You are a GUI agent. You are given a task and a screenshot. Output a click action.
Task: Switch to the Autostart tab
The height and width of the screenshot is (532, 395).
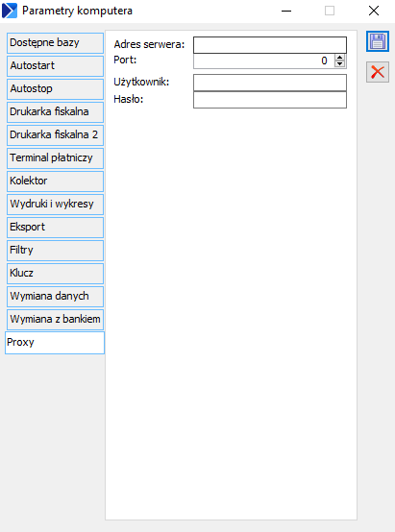coord(55,66)
